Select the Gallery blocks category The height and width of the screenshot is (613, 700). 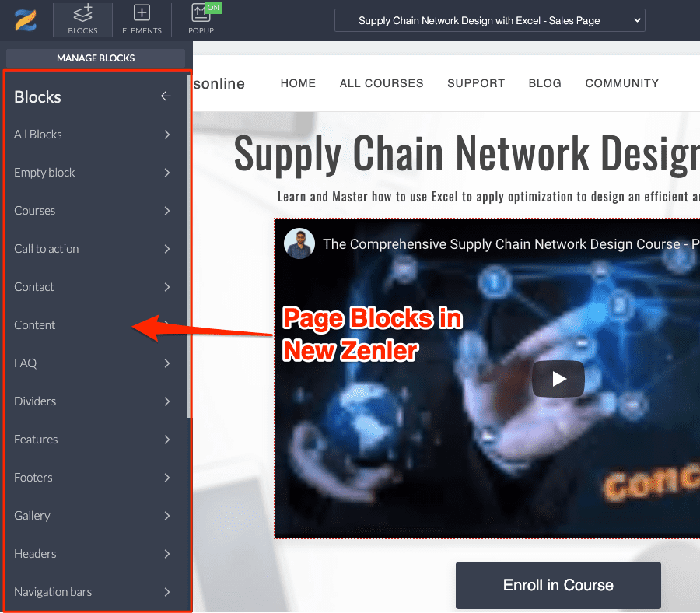(93, 516)
